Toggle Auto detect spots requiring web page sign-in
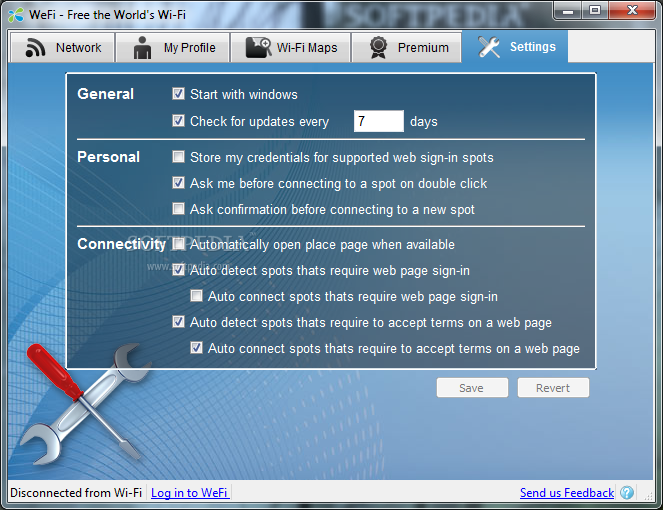 (178, 270)
